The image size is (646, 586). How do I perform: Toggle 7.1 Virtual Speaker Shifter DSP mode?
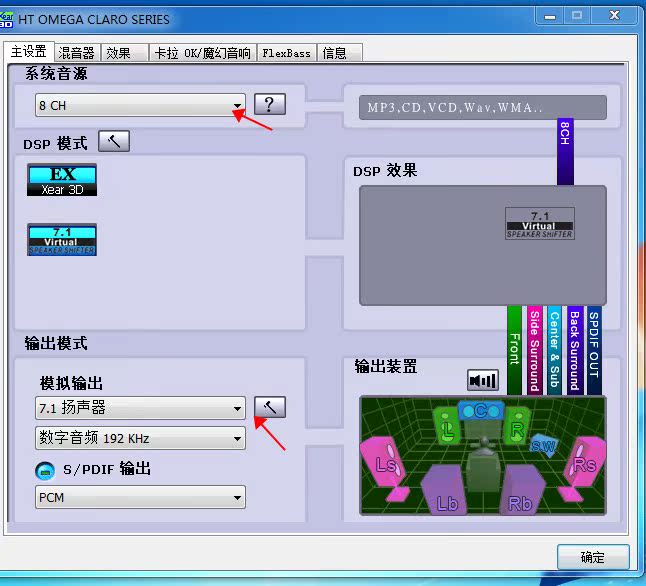pyautogui.click(x=62, y=240)
